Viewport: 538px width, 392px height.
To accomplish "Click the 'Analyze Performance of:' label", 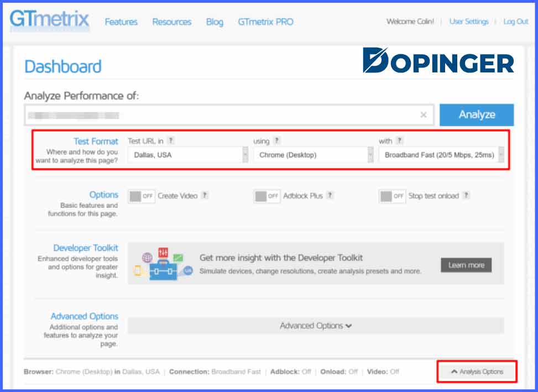I will tap(81, 96).
